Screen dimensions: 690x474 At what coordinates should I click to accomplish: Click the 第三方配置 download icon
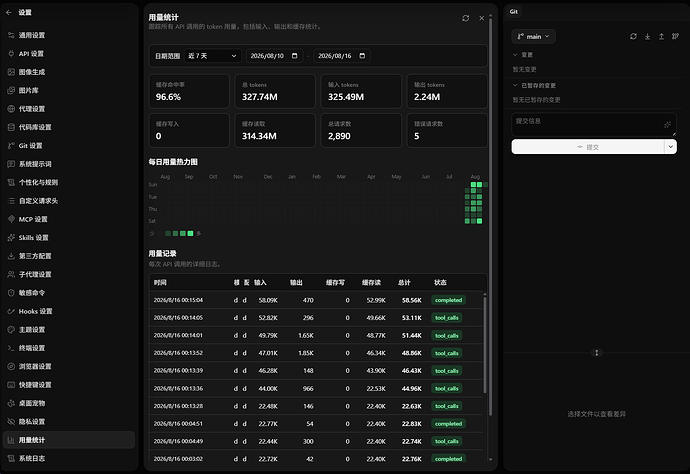point(11,256)
